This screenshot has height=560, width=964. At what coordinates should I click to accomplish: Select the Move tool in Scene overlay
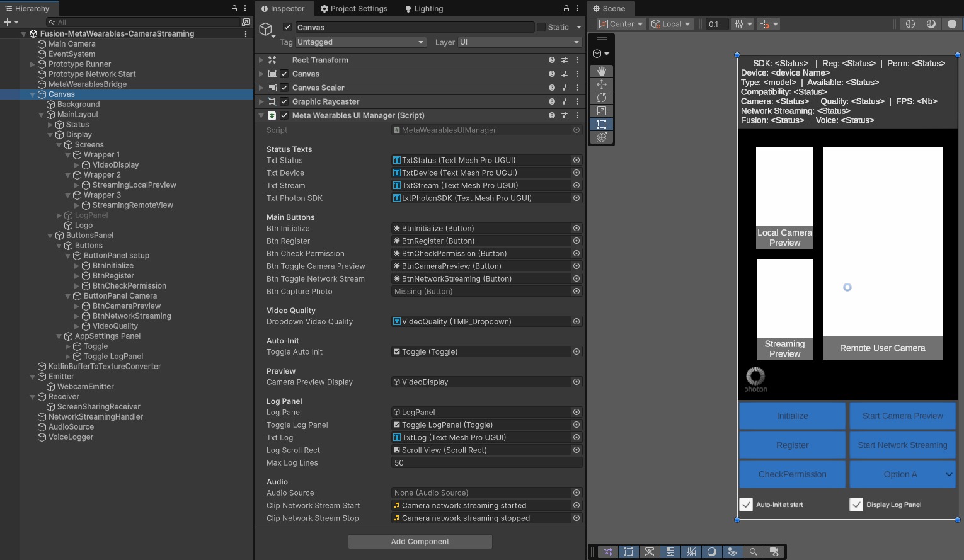[x=601, y=84]
